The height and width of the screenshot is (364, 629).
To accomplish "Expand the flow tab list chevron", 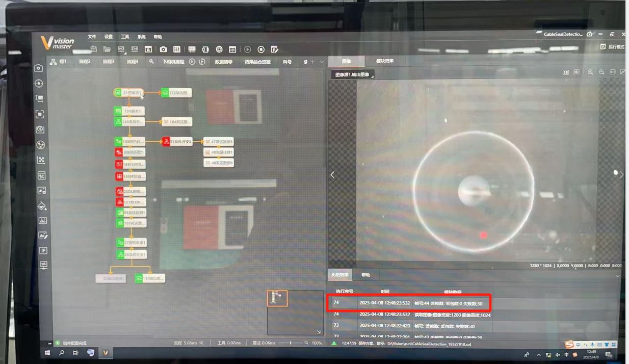I will (x=322, y=62).
